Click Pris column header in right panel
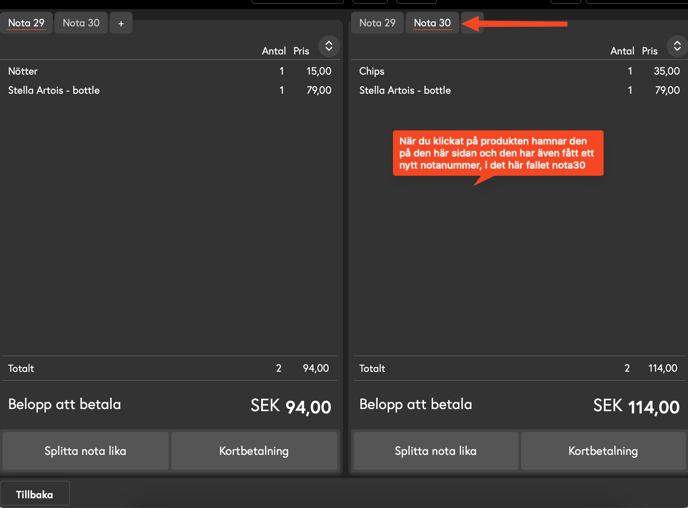The width and height of the screenshot is (688, 508). click(650, 51)
